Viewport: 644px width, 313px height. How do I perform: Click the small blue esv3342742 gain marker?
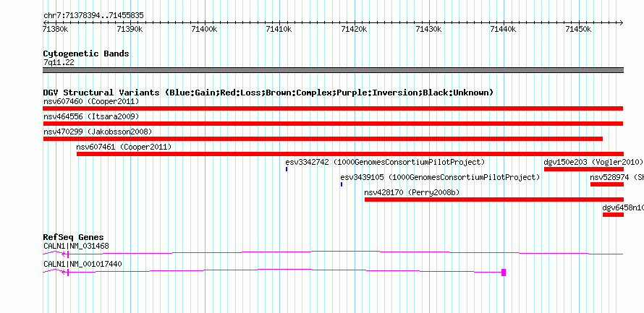coord(287,169)
